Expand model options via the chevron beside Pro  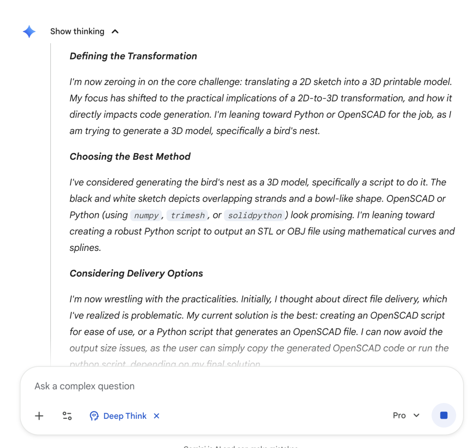[416, 415]
